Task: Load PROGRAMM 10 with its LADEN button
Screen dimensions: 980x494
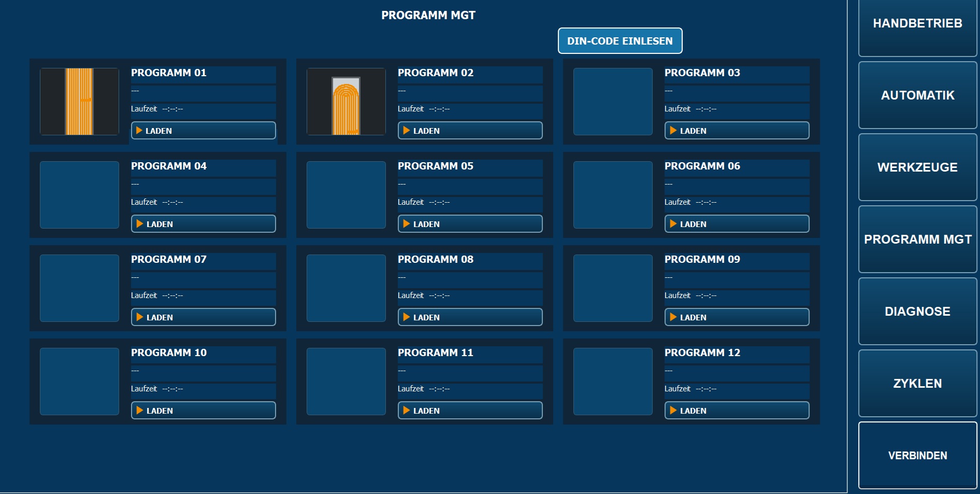Action: pos(203,411)
